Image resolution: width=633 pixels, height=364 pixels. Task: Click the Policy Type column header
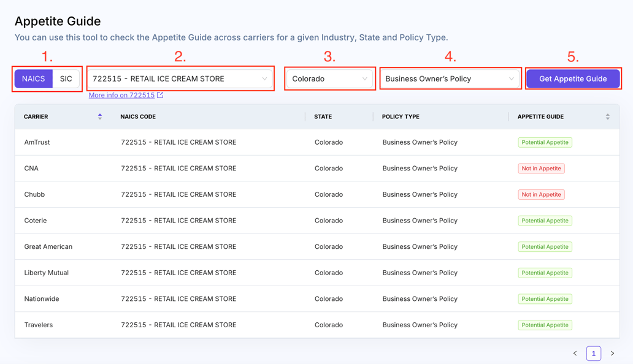click(x=401, y=116)
